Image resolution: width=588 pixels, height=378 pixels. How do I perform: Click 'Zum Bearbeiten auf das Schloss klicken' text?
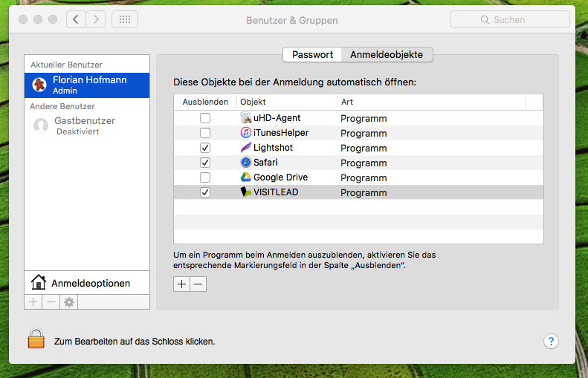[x=135, y=342]
